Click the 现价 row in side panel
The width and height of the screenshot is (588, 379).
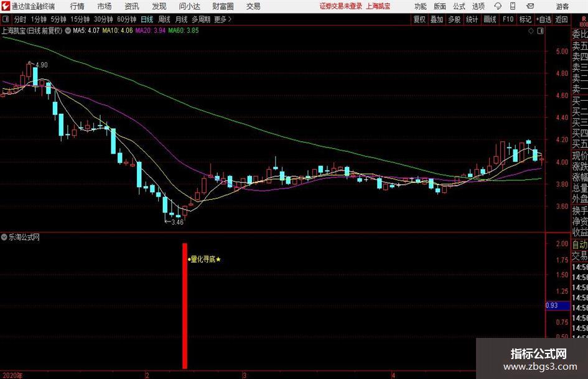point(580,156)
